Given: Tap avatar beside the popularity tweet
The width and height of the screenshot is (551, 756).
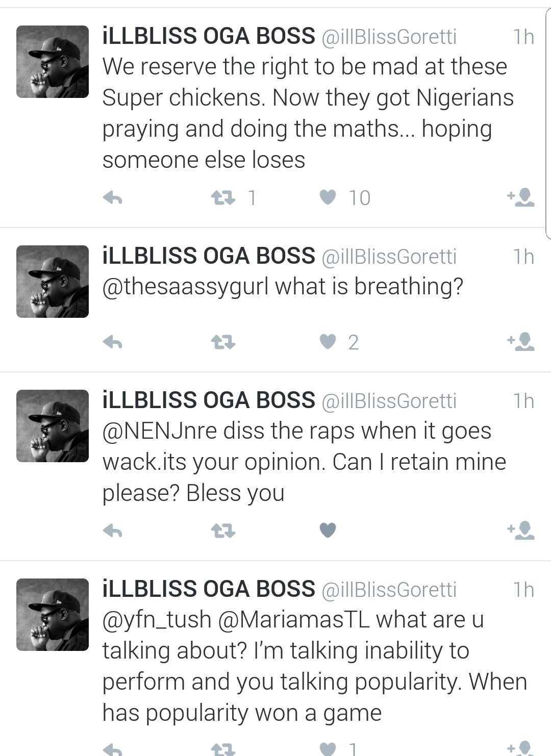Looking at the screenshot, I should (53, 615).
